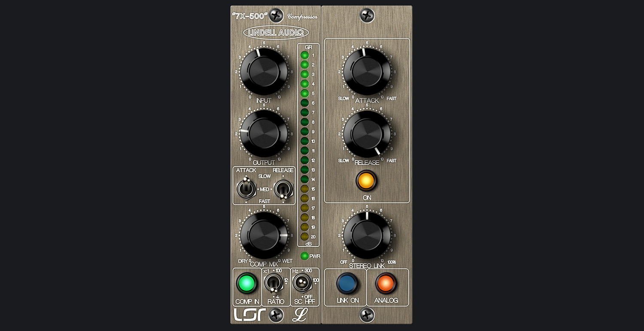Screen dimensions: 644x331
Task: Adjust the right-panel RELEASE knob
Action: (x=367, y=134)
